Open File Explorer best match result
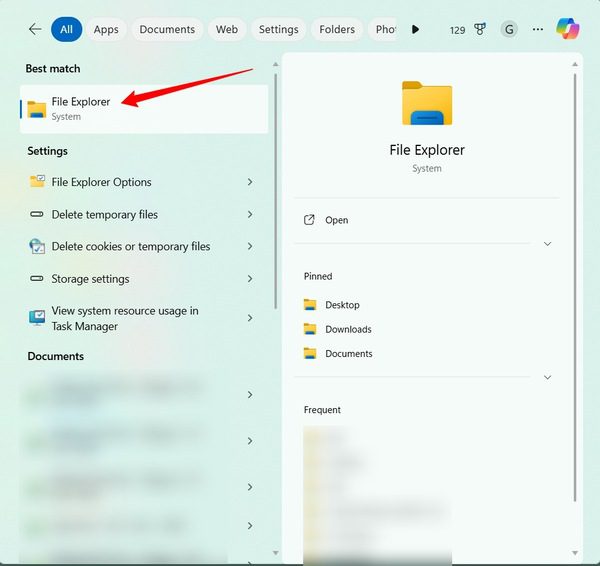The width and height of the screenshot is (600, 566). coord(144,109)
